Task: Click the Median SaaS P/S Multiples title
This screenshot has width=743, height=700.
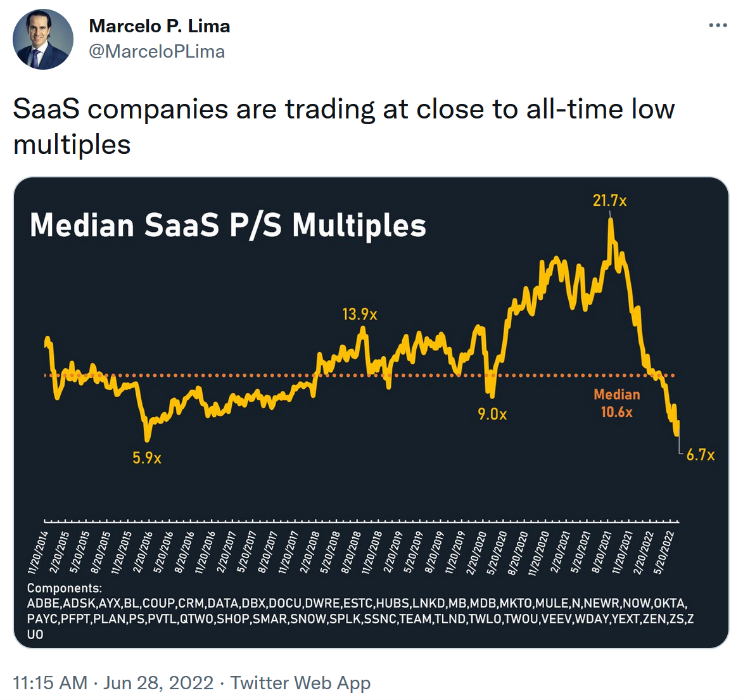Action: 228,225
